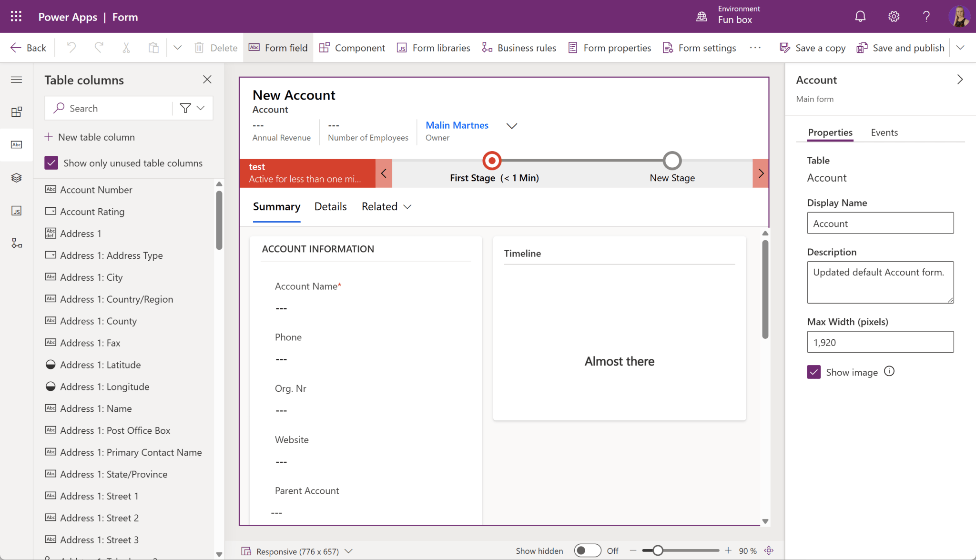Click the Malin Martnes owner link

tap(457, 125)
